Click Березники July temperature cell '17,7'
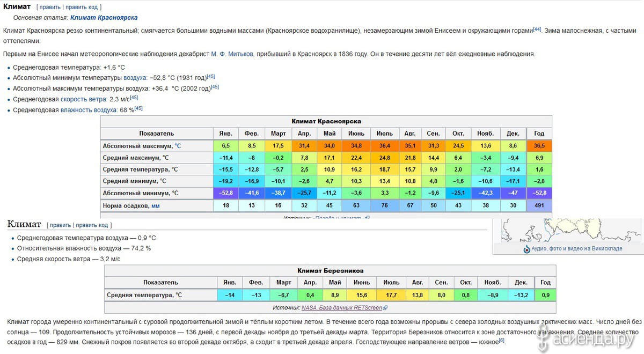 (x=391, y=295)
